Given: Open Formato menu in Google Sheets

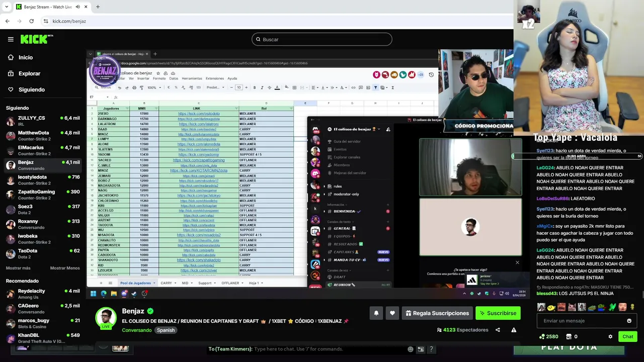Looking at the screenshot, I should point(159,78).
